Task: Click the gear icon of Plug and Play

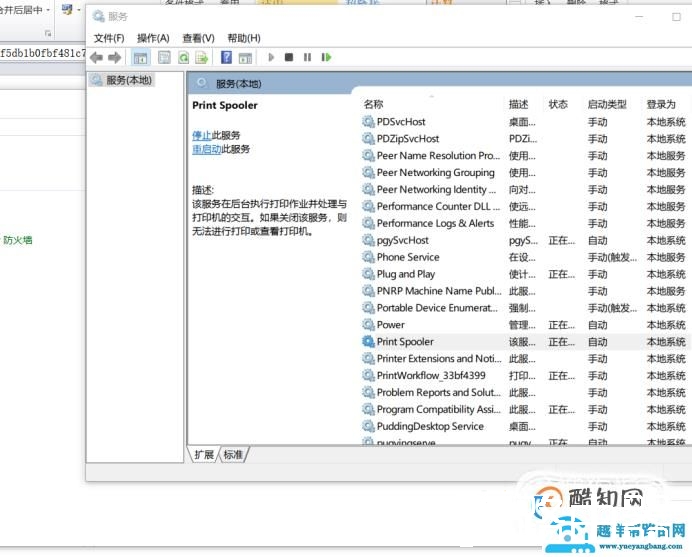Action: pos(368,274)
